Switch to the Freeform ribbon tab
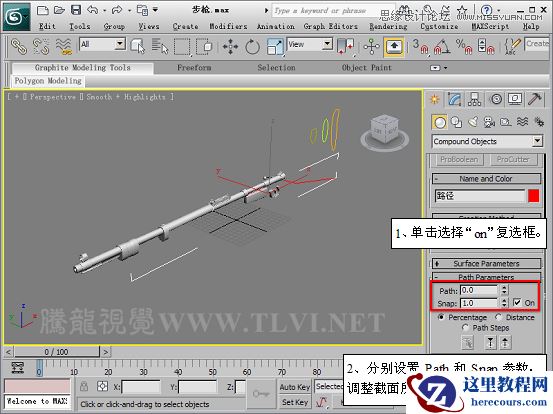The height and width of the screenshot is (414, 553). [x=194, y=67]
